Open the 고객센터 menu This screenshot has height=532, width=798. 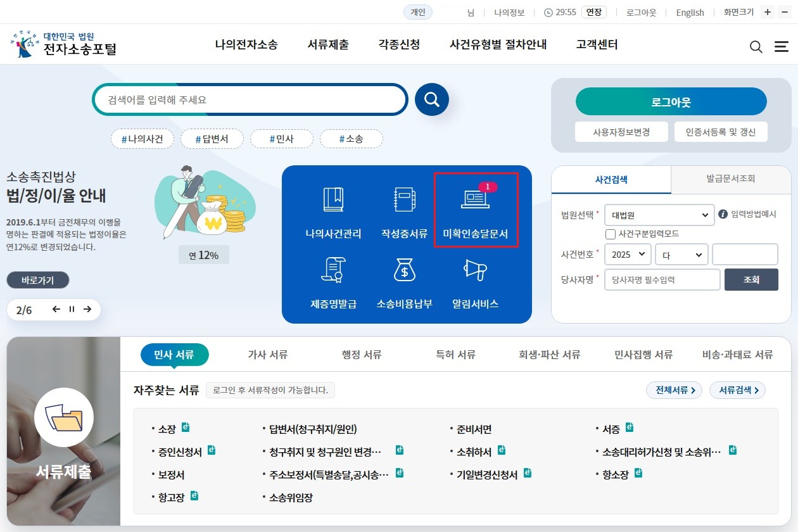(595, 44)
